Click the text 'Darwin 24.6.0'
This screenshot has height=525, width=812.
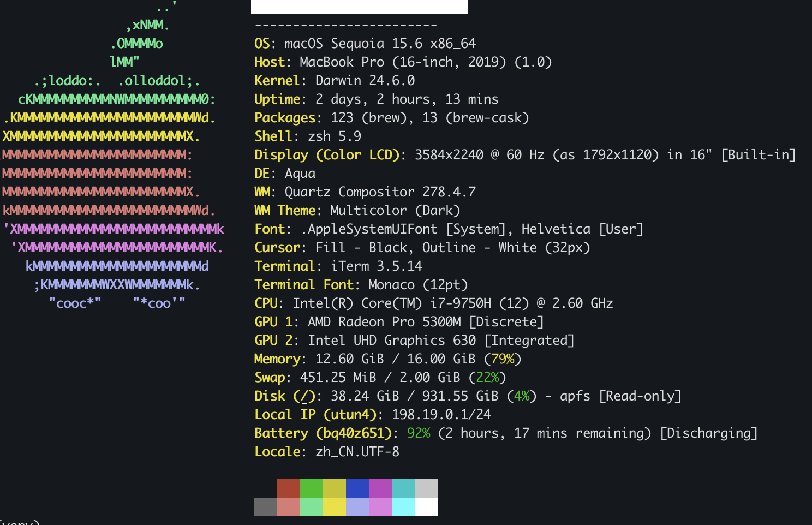tap(365, 81)
